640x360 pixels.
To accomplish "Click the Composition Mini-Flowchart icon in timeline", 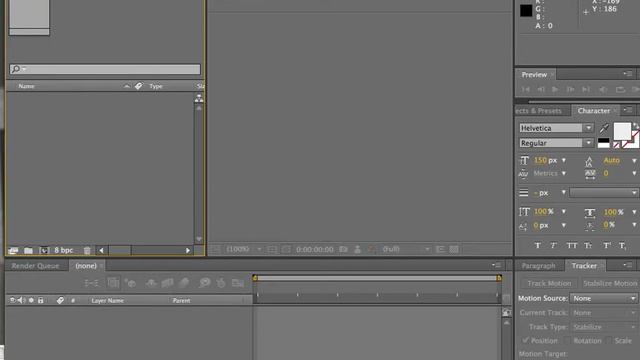I will pyautogui.click(x=91, y=282).
